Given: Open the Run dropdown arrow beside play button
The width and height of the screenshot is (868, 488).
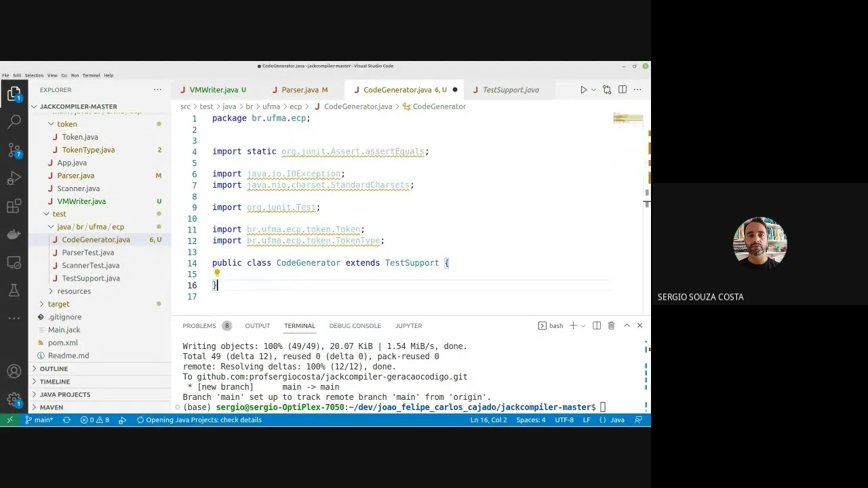Looking at the screenshot, I should pyautogui.click(x=593, y=89).
